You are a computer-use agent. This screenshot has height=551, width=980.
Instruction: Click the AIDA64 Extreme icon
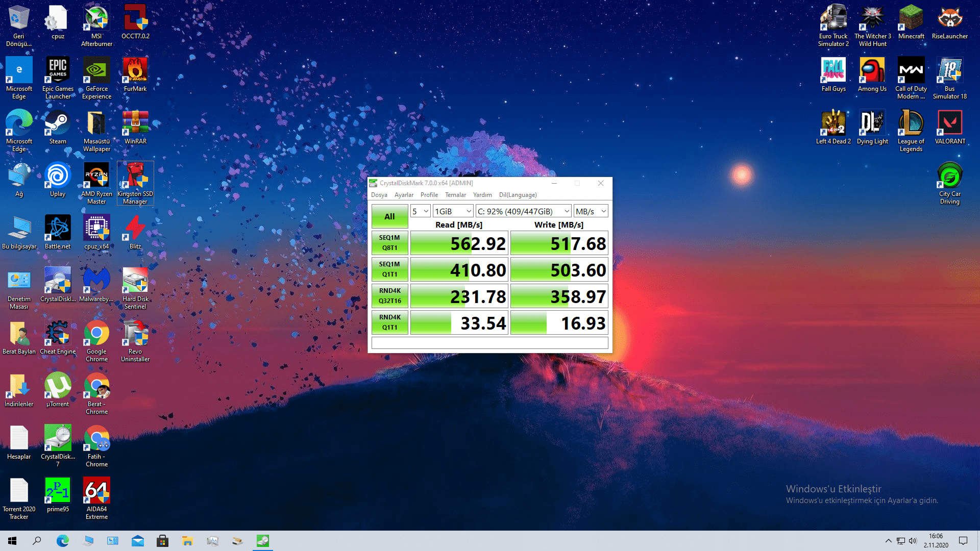(x=96, y=492)
